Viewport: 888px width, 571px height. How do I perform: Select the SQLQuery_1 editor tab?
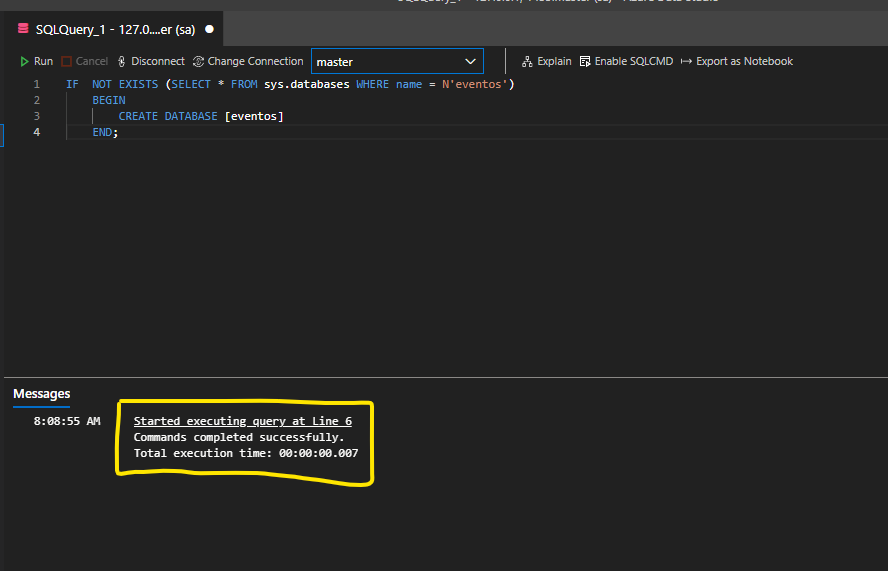pyautogui.click(x=113, y=29)
